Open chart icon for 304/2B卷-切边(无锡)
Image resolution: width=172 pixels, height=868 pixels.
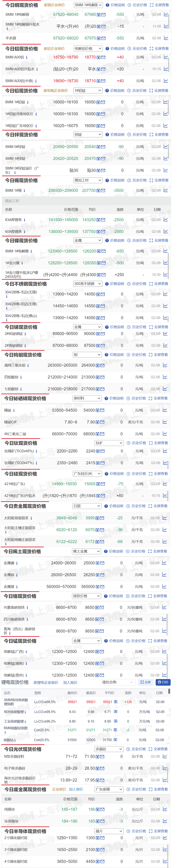click(165, 306)
